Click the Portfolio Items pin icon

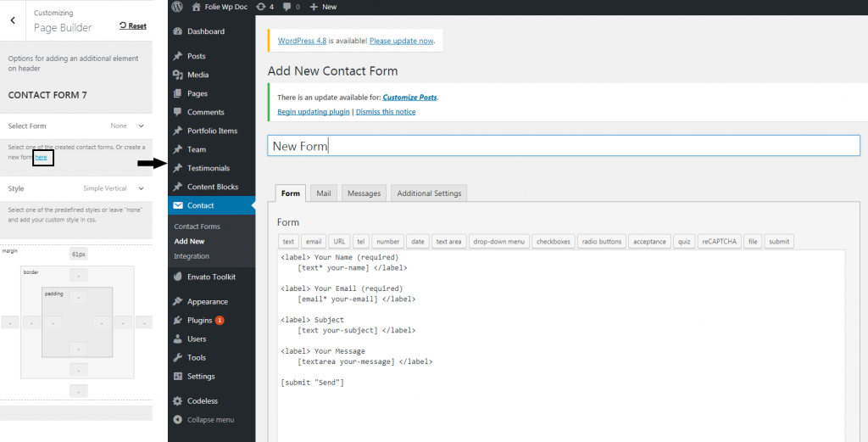178,131
